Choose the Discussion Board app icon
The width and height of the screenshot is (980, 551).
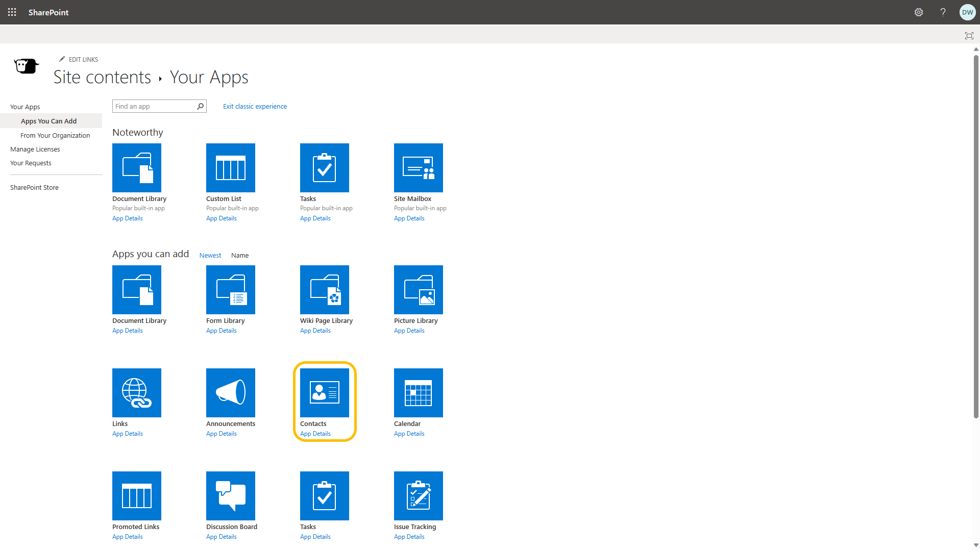230,495
